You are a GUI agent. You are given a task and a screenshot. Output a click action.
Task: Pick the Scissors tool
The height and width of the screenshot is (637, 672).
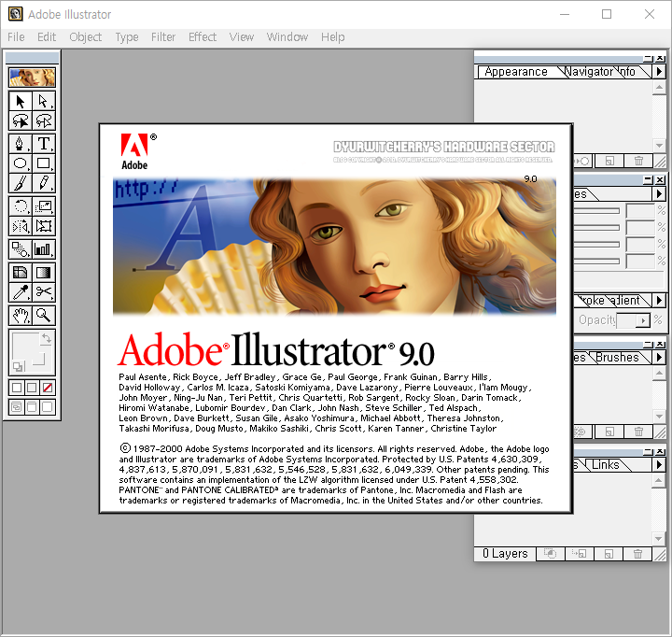click(x=43, y=292)
